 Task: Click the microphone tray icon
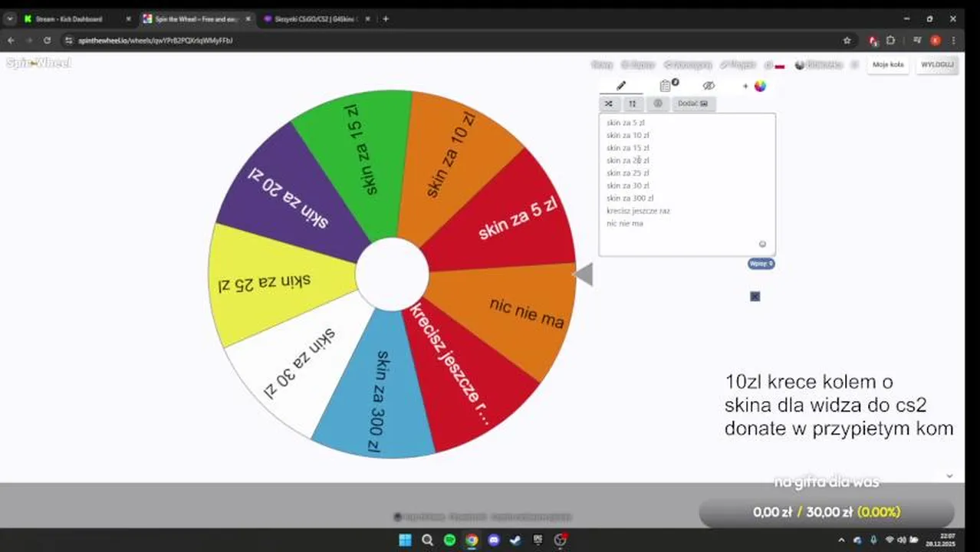tap(873, 540)
